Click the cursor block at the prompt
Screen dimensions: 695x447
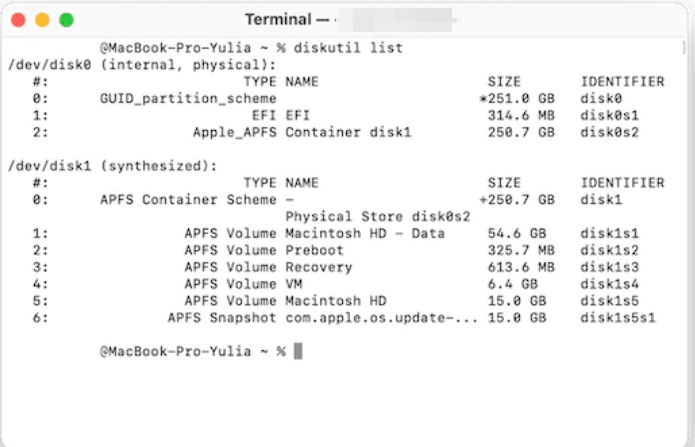tap(298, 351)
